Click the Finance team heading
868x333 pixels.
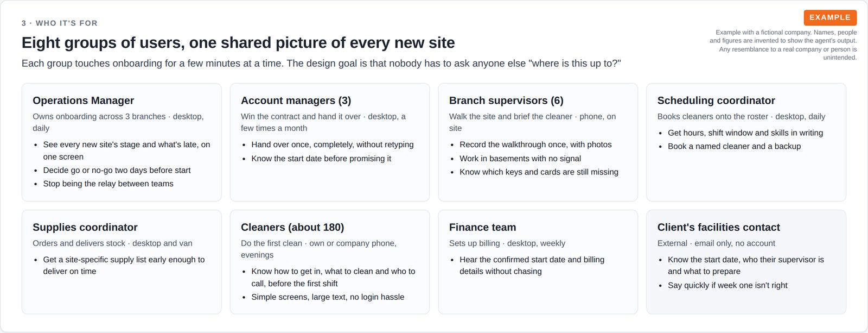click(x=482, y=227)
